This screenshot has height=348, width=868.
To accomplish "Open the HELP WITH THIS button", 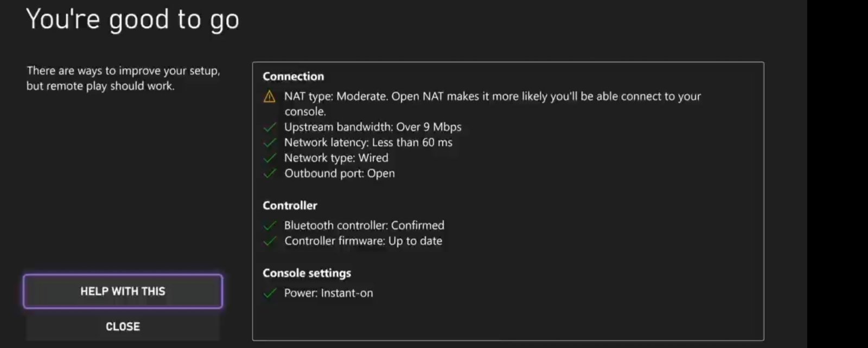I will [x=123, y=292].
